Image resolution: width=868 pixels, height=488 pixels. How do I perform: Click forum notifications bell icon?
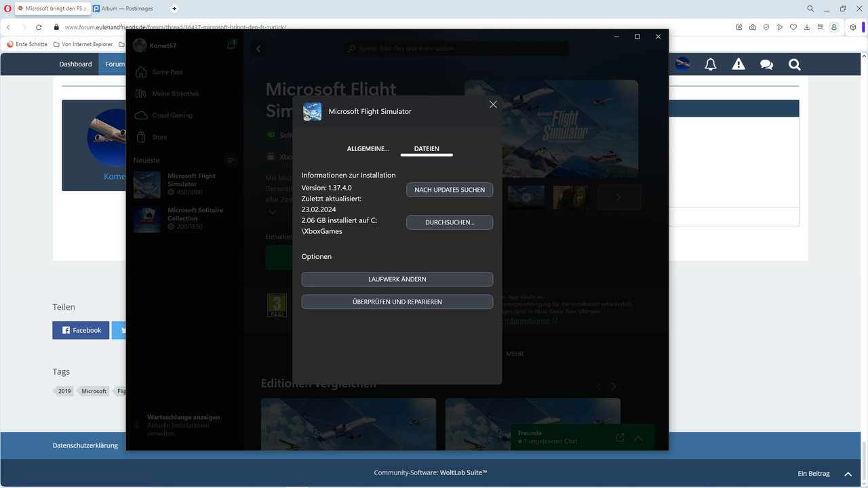pyautogui.click(x=711, y=64)
